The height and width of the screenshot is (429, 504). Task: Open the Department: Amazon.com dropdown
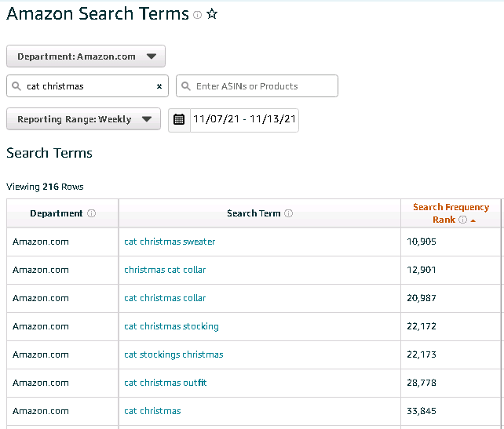pyautogui.click(x=86, y=56)
